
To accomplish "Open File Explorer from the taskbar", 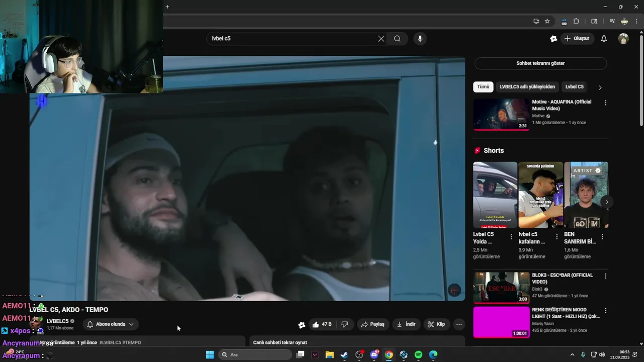I will coord(330,354).
